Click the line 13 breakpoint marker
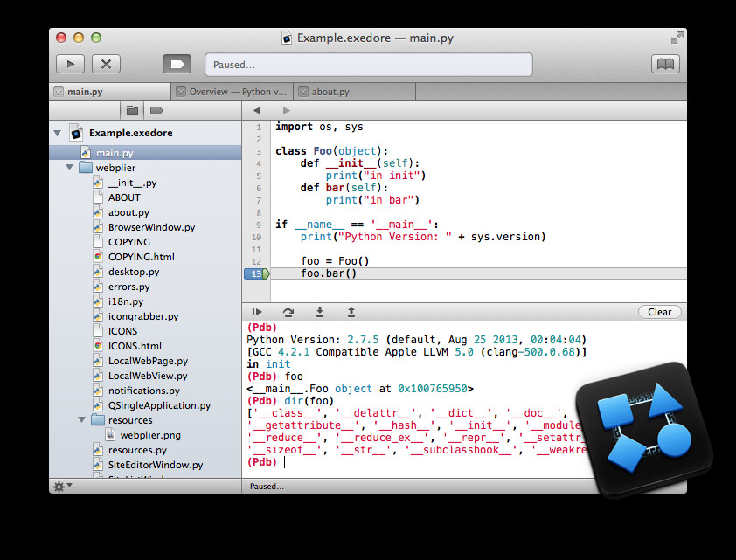This screenshot has height=560, width=736. coord(257,274)
